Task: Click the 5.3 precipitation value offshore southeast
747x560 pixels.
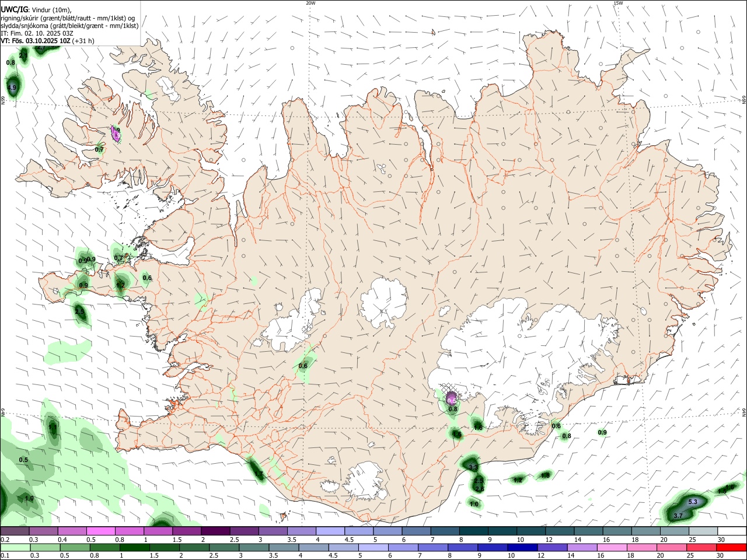Action: click(x=693, y=502)
